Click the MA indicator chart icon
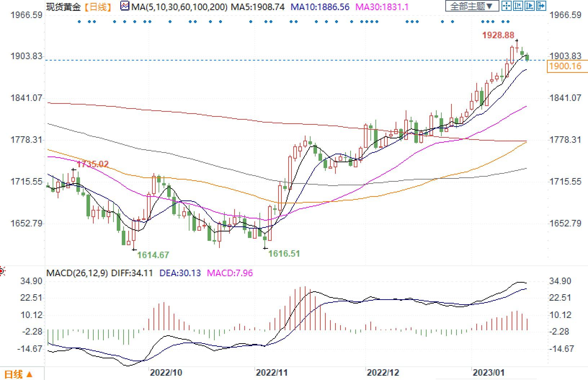Screen dimensions: 588x380 [125, 6]
